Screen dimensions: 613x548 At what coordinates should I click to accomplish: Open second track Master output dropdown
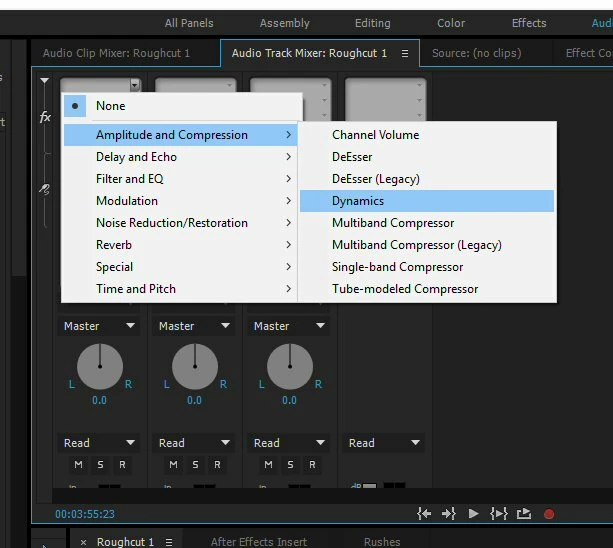click(194, 326)
